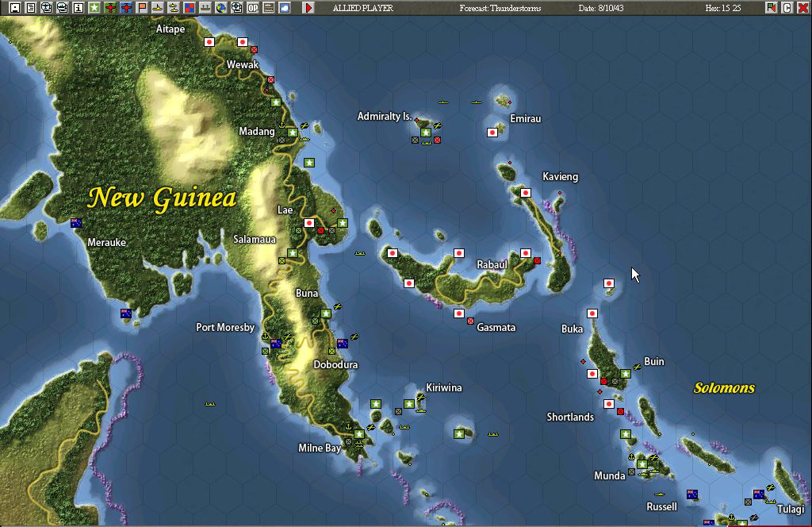
Task: Open the double yellow ships toolbar icon
Action: 174,8
